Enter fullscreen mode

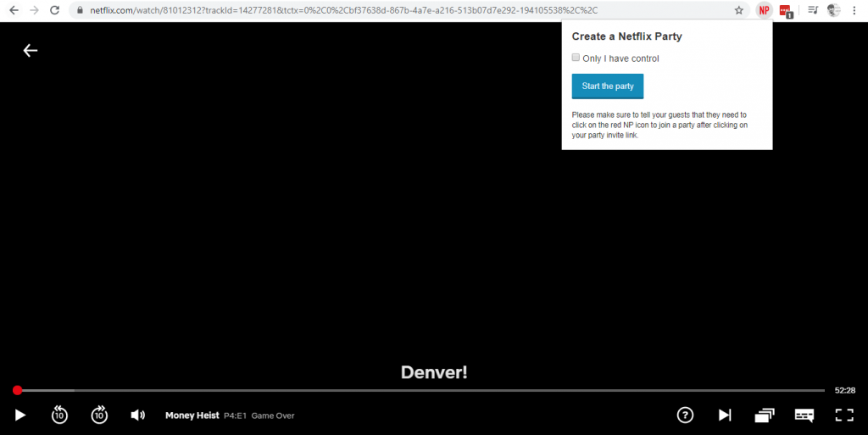pos(844,415)
